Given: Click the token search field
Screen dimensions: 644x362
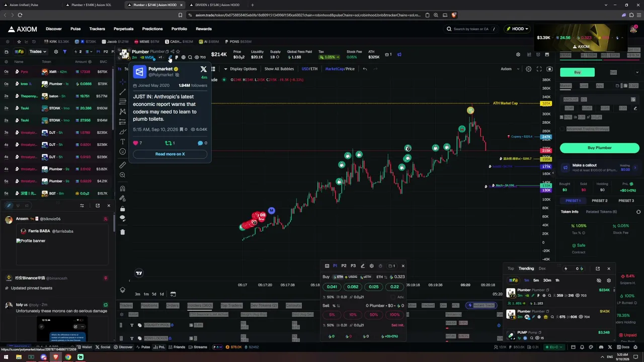Looking at the screenshot, I should [x=470, y=29].
